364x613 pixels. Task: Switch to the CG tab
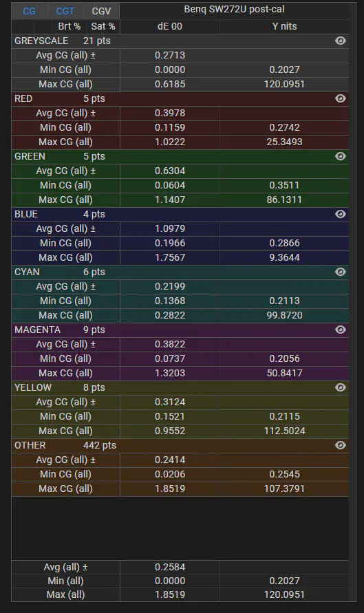coord(30,11)
